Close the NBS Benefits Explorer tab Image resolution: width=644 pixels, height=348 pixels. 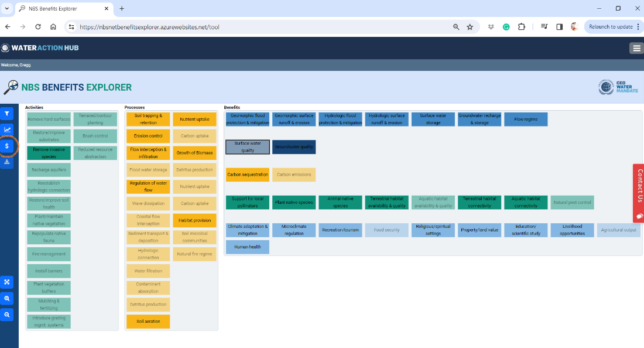pos(107,8)
